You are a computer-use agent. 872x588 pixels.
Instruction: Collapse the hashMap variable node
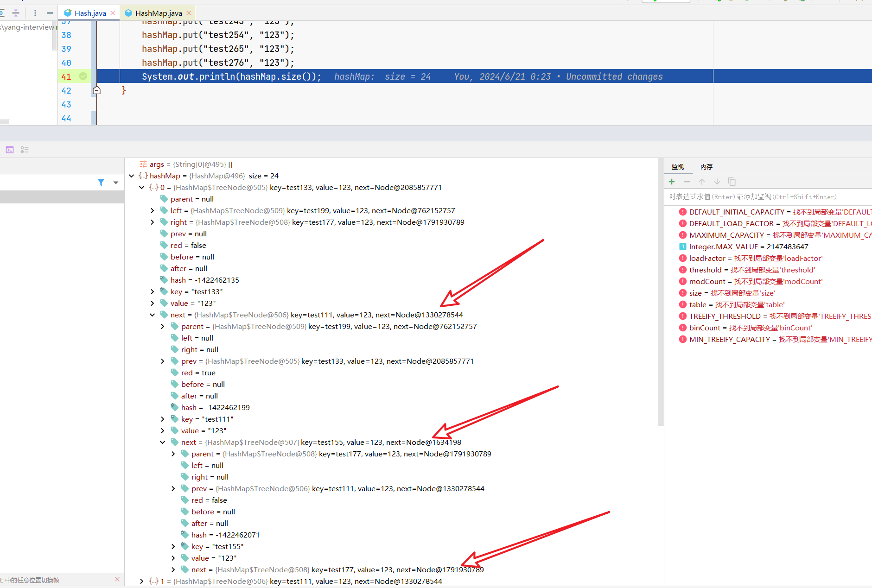coord(132,176)
